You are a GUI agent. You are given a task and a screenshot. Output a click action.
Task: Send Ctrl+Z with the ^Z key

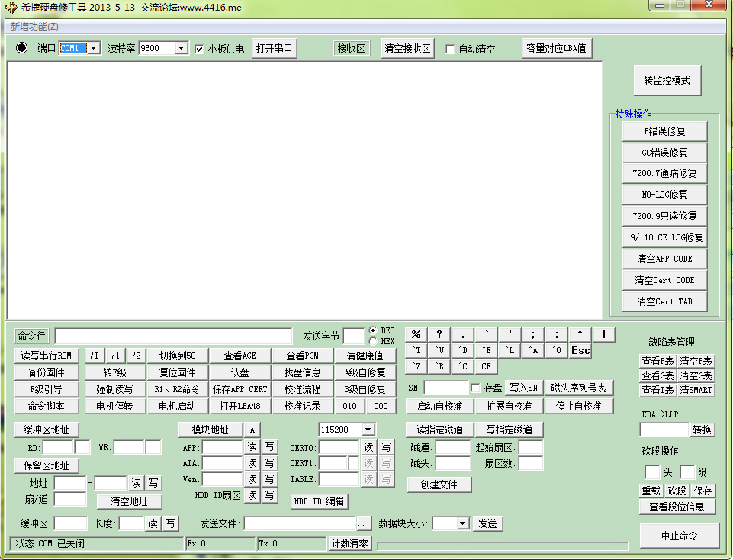416,366
